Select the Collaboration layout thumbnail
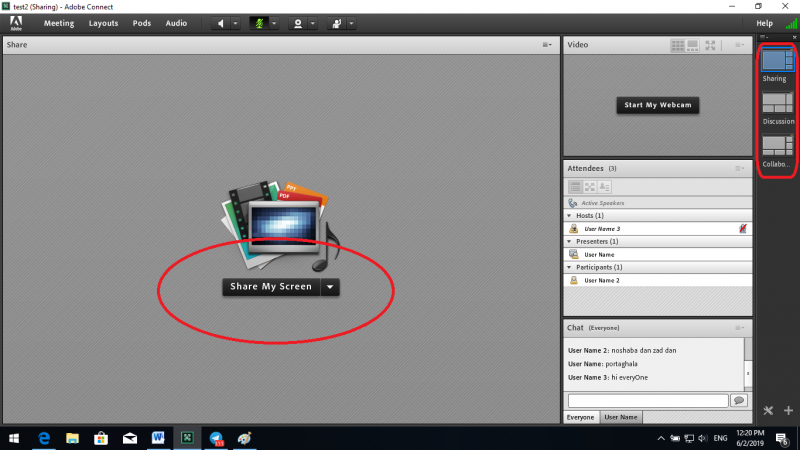 coord(778,146)
